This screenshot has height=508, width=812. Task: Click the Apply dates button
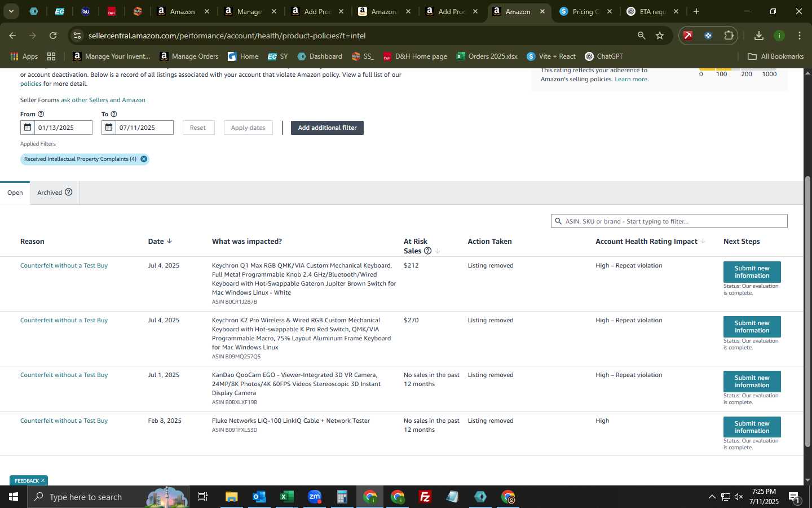pyautogui.click(x=248, y=128)
